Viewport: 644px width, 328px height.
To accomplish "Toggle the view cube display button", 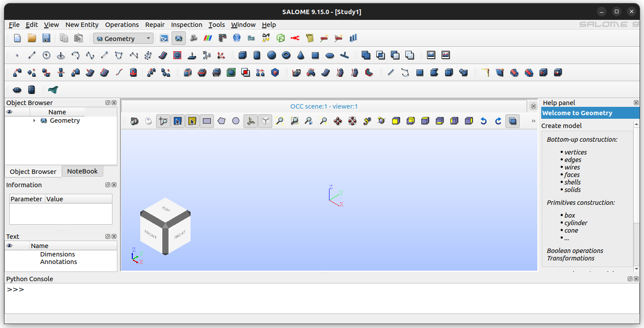I will 265,121.
